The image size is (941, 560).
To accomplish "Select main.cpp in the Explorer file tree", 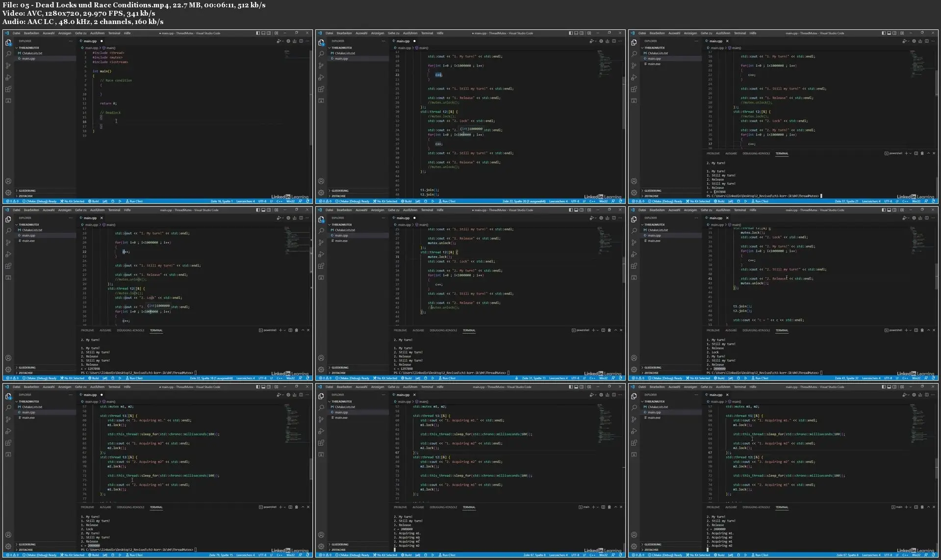I will (28, 58).
